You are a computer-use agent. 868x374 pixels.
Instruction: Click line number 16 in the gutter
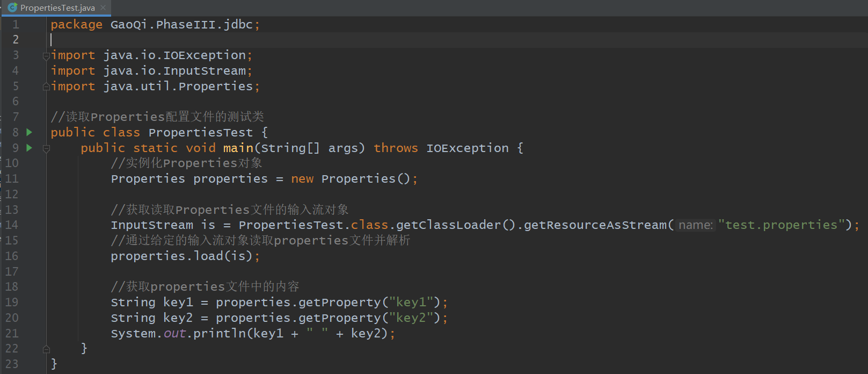point(12,256)
